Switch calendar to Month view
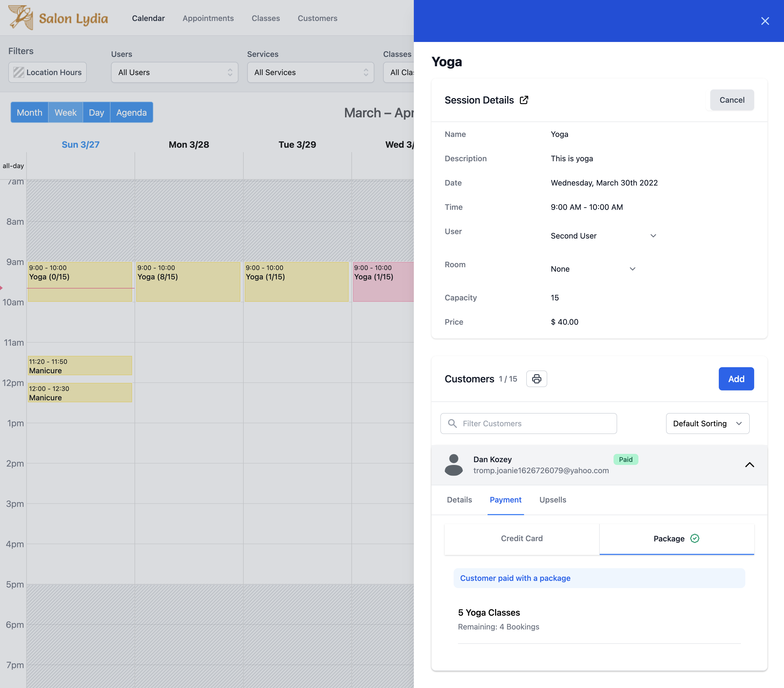The width and height of the screenshot is (784, 688). (30, 112)
